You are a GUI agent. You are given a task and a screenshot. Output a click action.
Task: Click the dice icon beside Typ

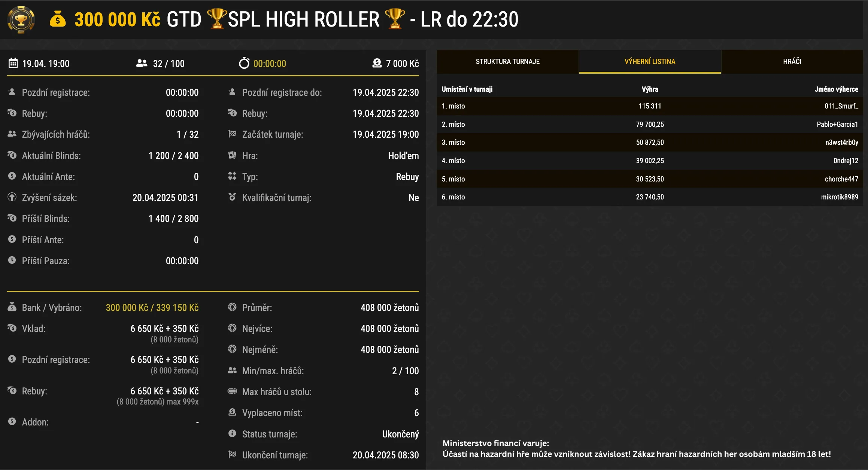point(233,176)
